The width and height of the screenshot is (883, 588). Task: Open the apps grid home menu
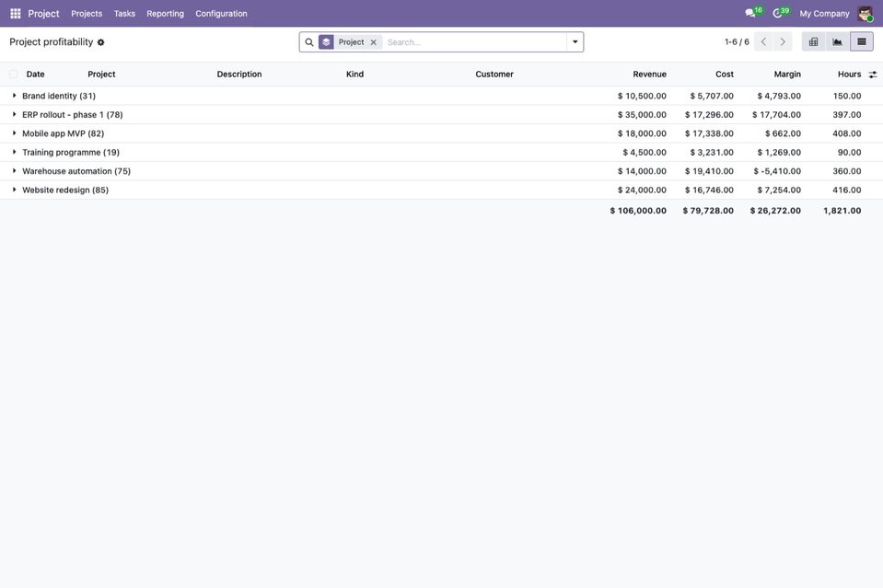tap(16, 14)
